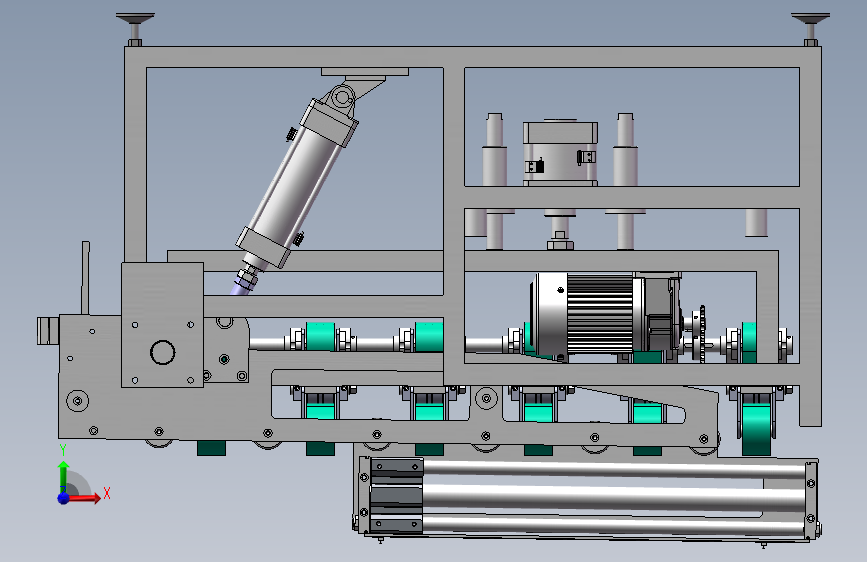Select the large round bolt on lower-left side plate
The image size is (867, 562).
pos(77,400)
